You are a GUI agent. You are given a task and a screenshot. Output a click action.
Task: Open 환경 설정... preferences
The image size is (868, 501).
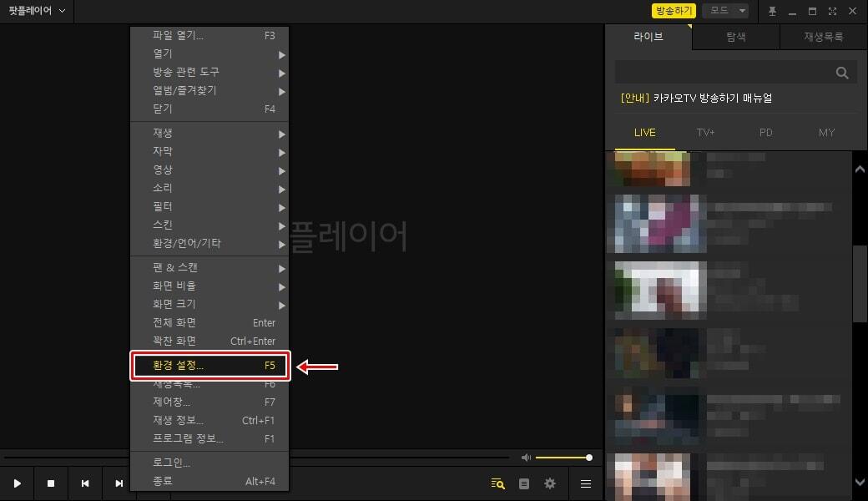[209, 366]
